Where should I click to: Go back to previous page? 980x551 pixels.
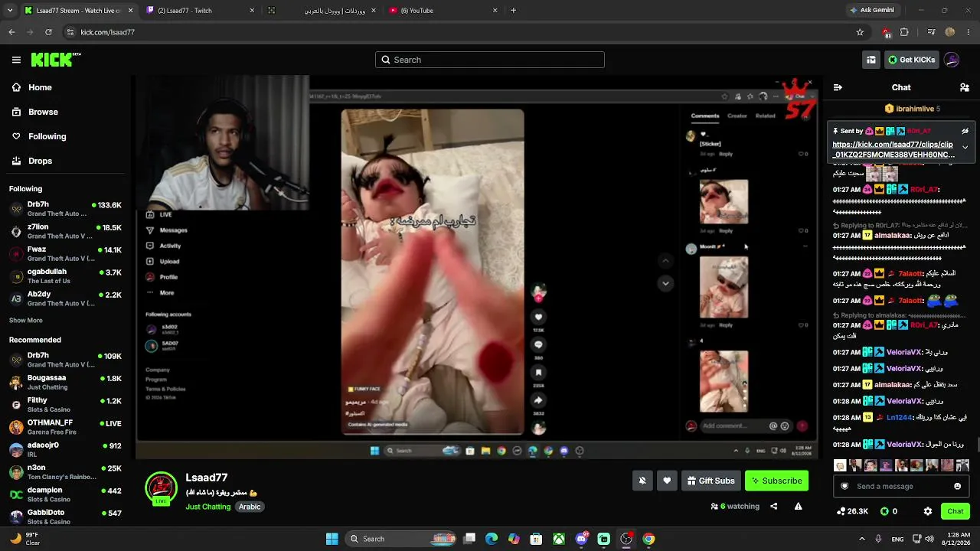(x=11, y=32)
